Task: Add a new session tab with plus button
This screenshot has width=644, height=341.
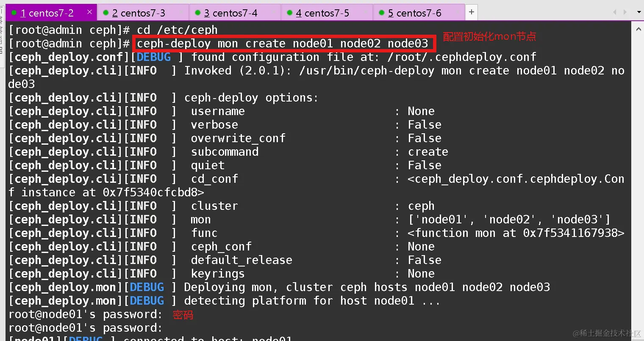Action: [x=472, y=12]
